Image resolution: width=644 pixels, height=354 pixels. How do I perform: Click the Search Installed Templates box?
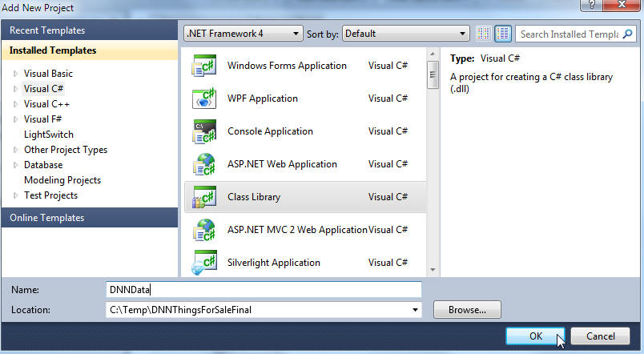pyautogui.click(x=569, y=34)
